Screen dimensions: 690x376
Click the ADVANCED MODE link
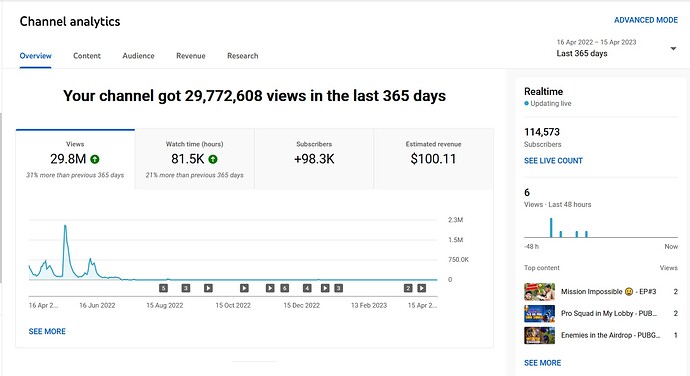tap(646, 20)
